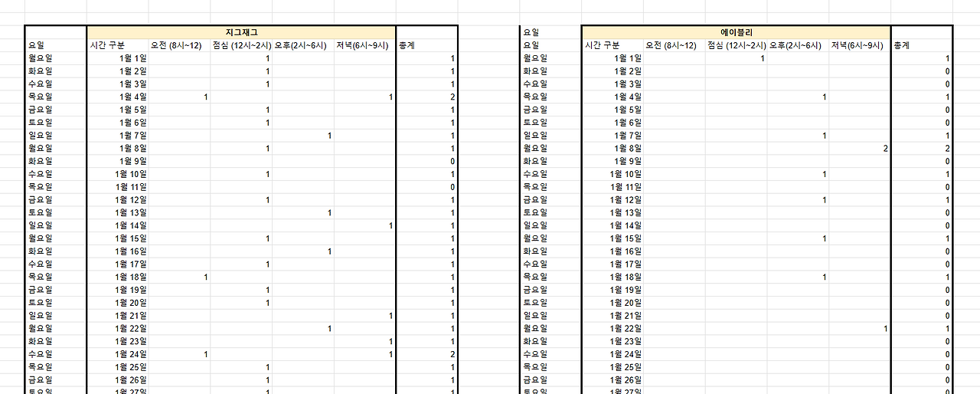Click 저녁(6시~9시) header in 에이블리 table
980x394 pixels.
pyautogui.click(x=857, y=45)
